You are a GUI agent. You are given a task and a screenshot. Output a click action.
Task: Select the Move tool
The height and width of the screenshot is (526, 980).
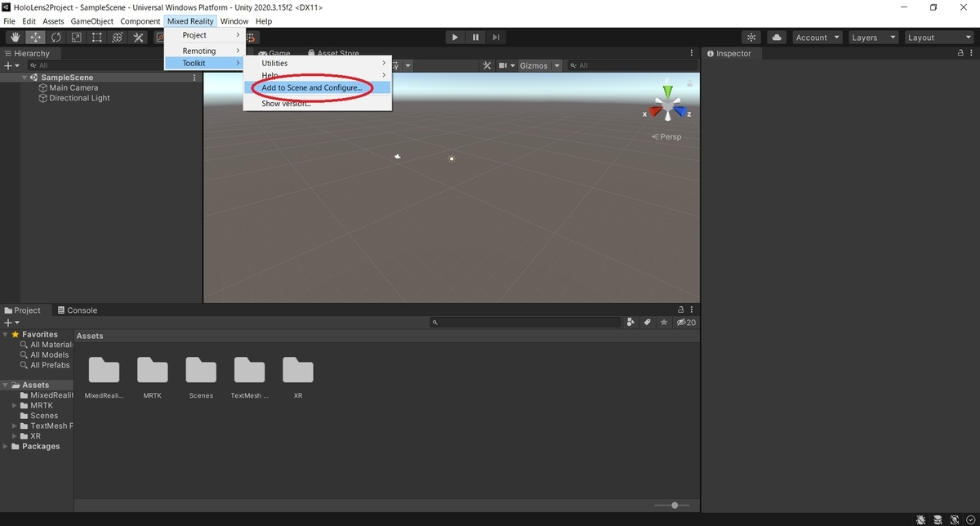[36, 38]
